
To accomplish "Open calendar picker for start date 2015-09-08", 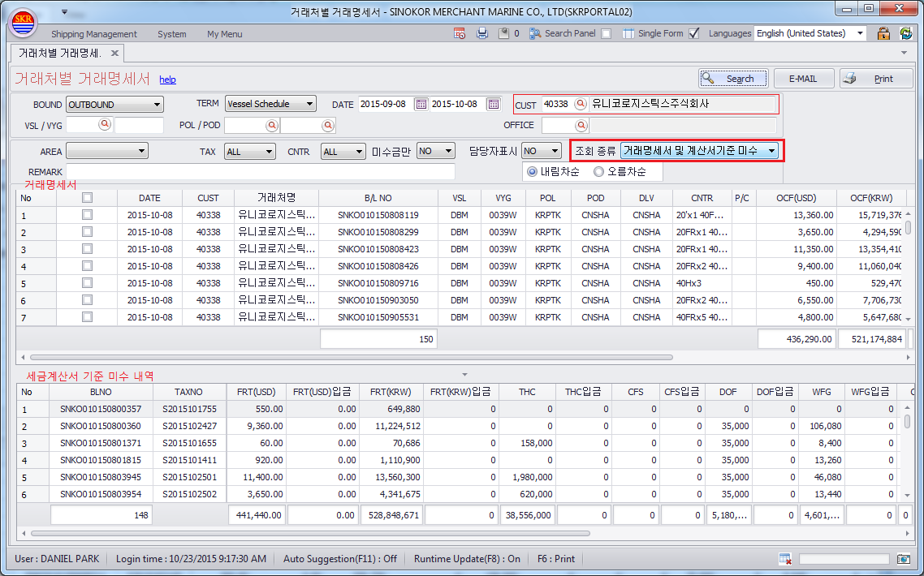I will pyautogui.click(x=421, y=104).
